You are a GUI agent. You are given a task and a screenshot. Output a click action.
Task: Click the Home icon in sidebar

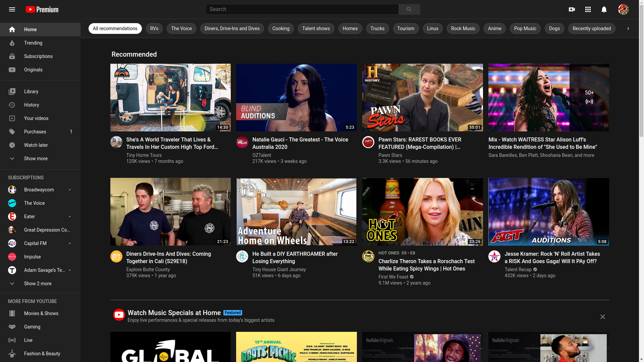pyautogui.click(x=12, y=29)
